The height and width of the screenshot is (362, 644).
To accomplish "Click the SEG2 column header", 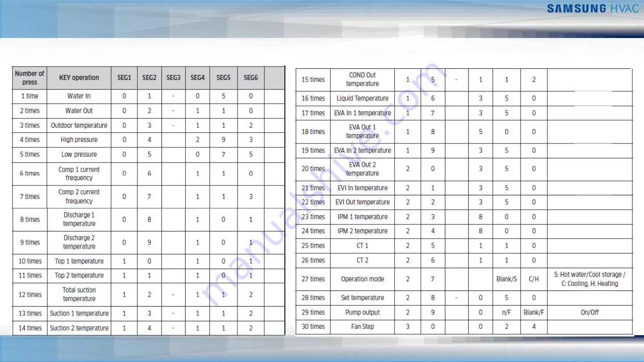I will 149,78.
